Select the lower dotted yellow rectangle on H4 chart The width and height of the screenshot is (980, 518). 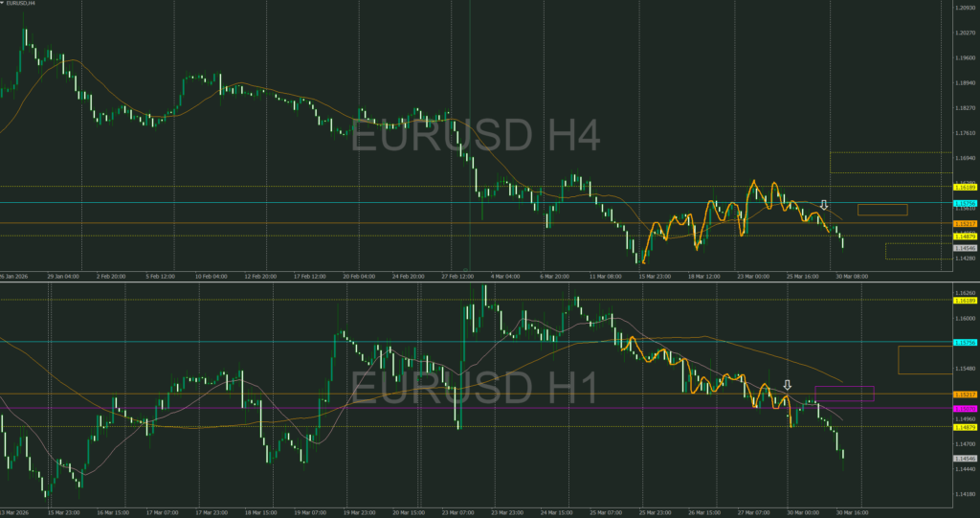pyautogui.click(x=918, y=251)
